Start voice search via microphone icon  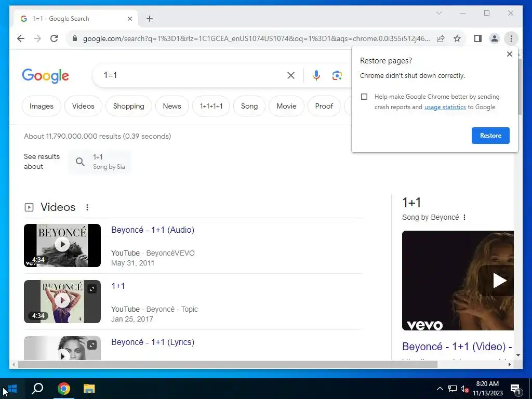pyautogui.click(x=316, y=75)
